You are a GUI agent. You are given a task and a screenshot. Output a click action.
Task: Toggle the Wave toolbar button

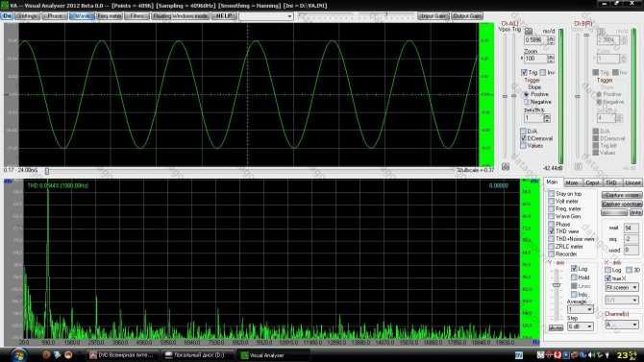pyautogui.click(x=82, y=16)
